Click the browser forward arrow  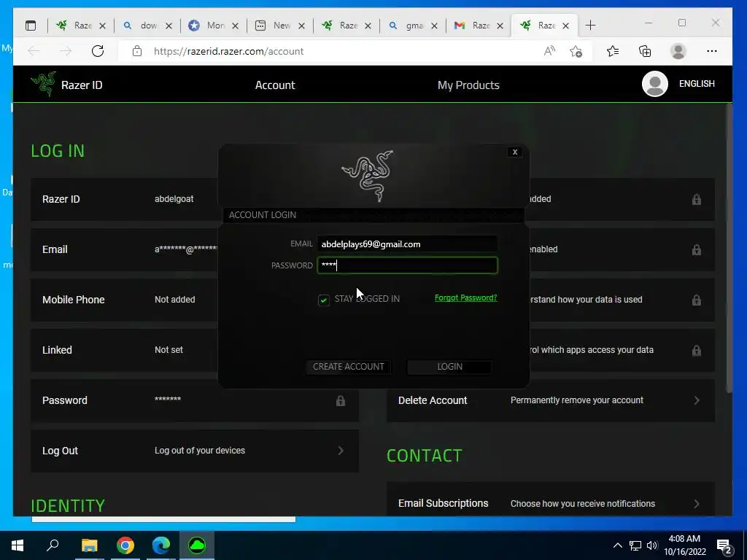coord(66,51)
